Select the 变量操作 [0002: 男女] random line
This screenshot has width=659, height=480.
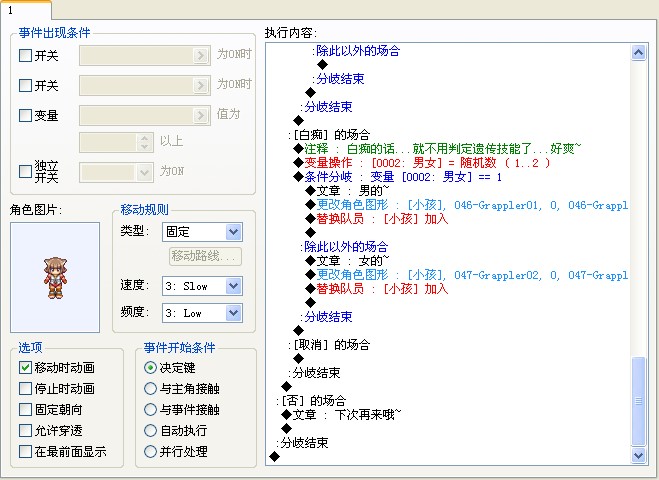point(422,163)
